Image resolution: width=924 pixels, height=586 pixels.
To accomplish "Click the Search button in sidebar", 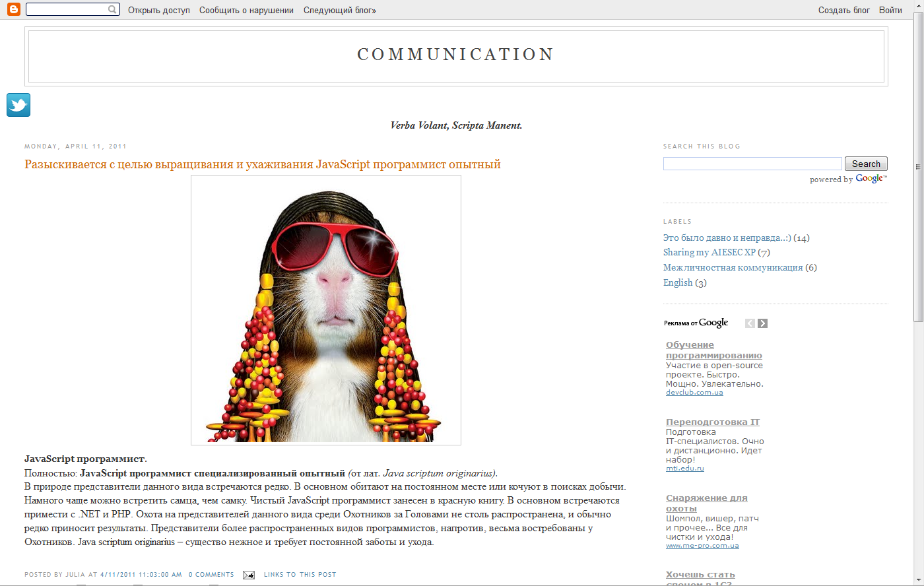I will pyautogui.click(x=866, y=164).
